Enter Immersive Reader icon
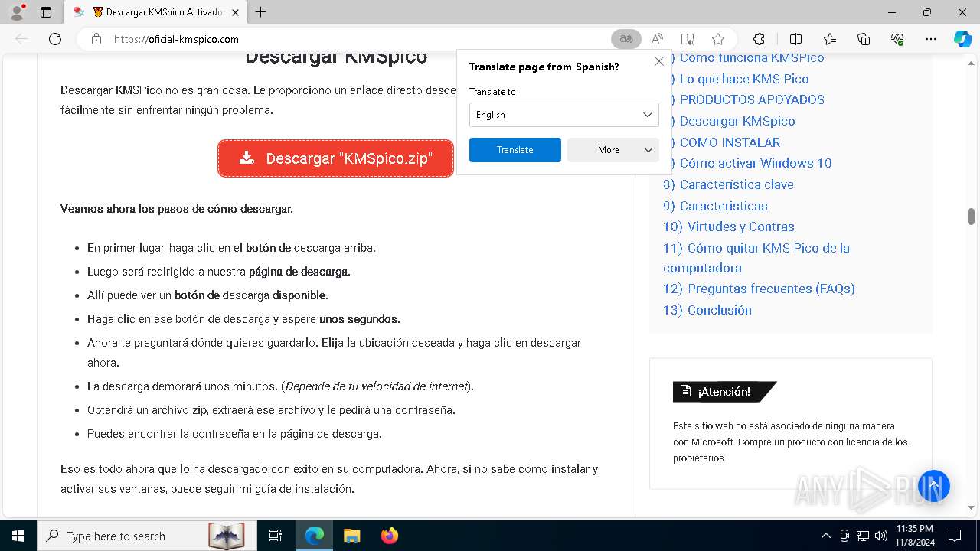Image resolution: width=980 pixels, height=551 pixels. [688, 39]
